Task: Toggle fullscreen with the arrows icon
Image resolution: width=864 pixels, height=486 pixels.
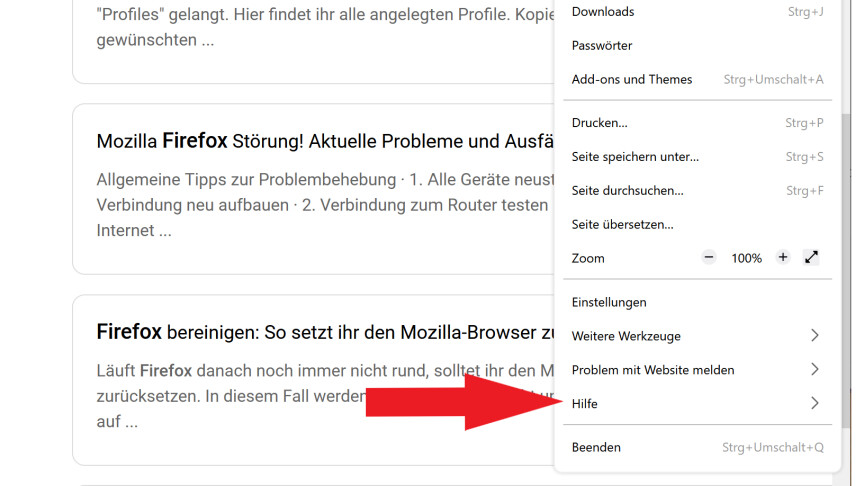Action: click(x=811, y=257)
